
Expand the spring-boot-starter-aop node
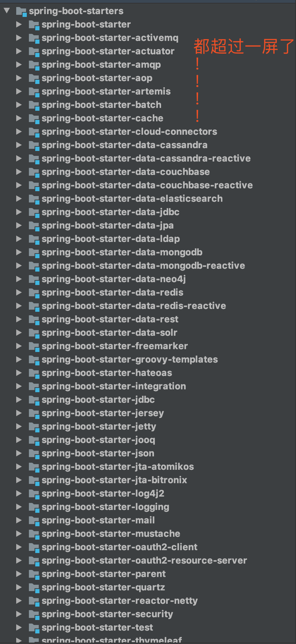click(19, 78)
